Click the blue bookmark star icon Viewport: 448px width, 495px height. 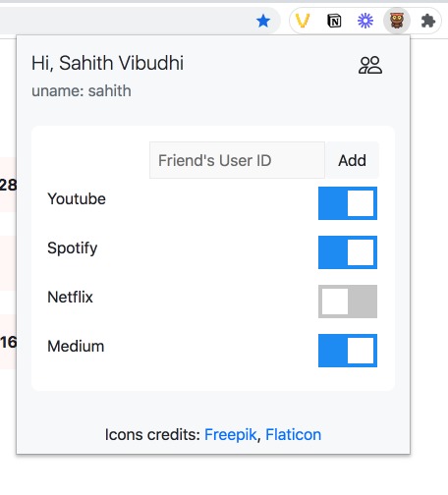(x=263, y=22)
